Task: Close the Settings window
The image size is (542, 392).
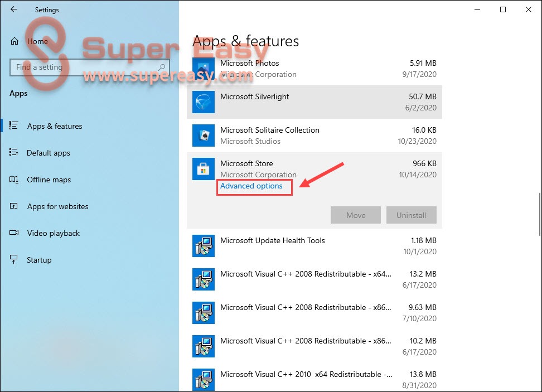Action: pyautogui.click(x=529, y=9)
